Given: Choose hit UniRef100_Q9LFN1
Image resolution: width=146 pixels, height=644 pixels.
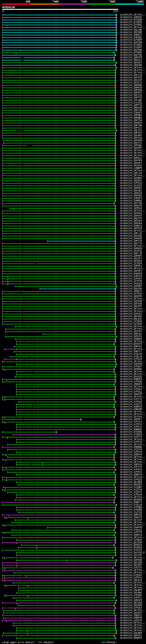Looking at the screenshot, I should (131, 55).
